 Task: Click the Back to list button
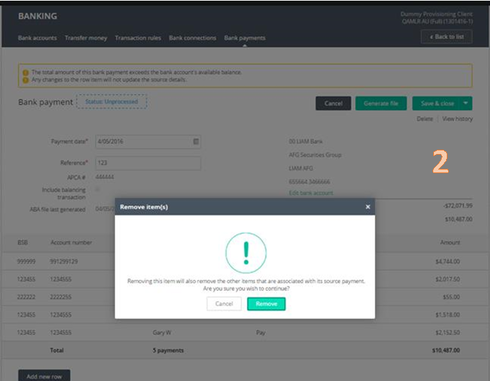[x=447, y=37]
